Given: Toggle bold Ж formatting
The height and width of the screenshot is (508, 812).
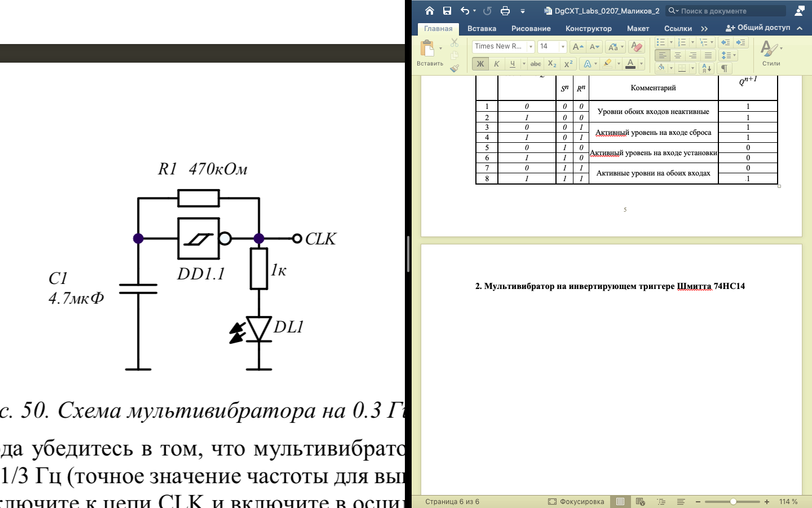Looking at the screenshot, I should pos(480,64).
